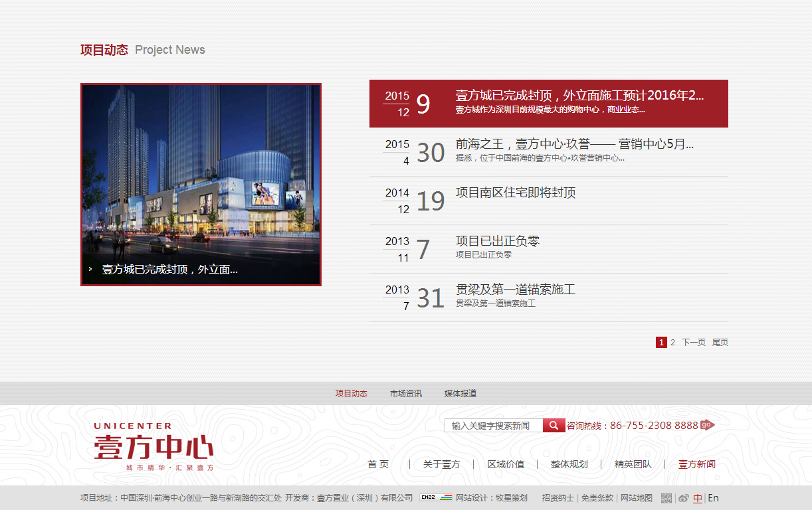The height and width of the screenshot is (510, 812).
Task: Open the 市场资讯 sub-navigation tab
Action: coord(406,393)
